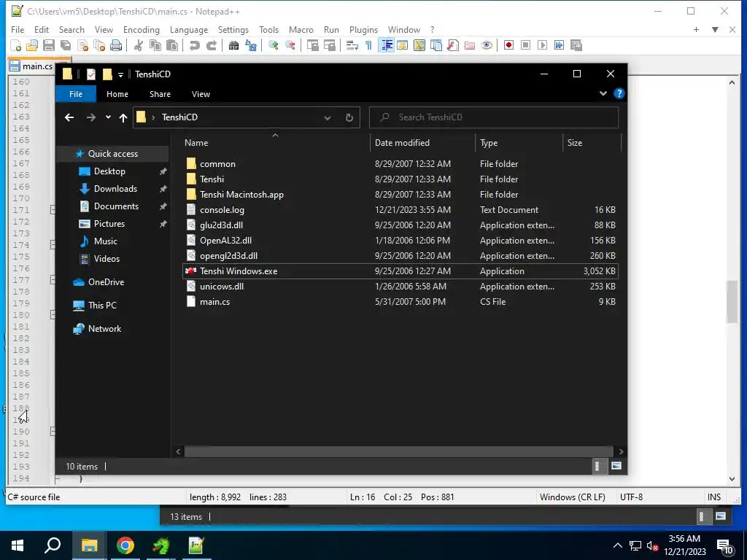
Task: Click the Redo arrow in Notepad++ toolbar
Action: [211, 45]
